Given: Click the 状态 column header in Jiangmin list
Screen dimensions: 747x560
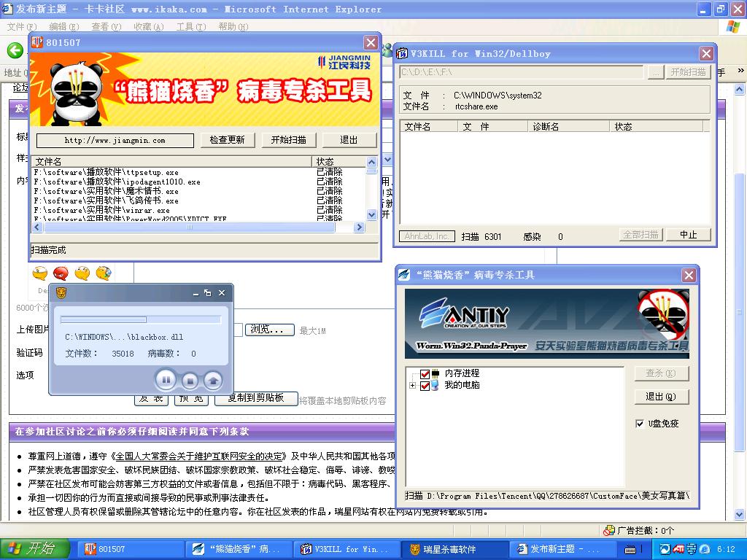Looking at the screenshot, I should pos(338,161).
